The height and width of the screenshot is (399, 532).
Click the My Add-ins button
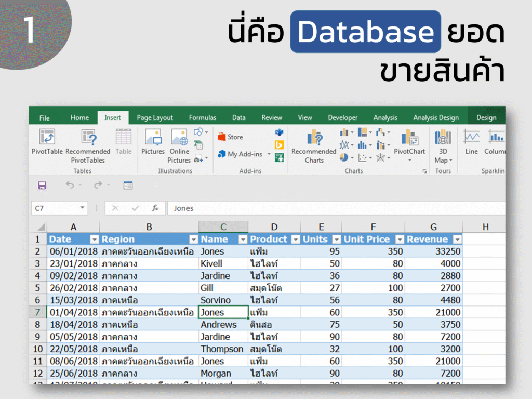244,154
